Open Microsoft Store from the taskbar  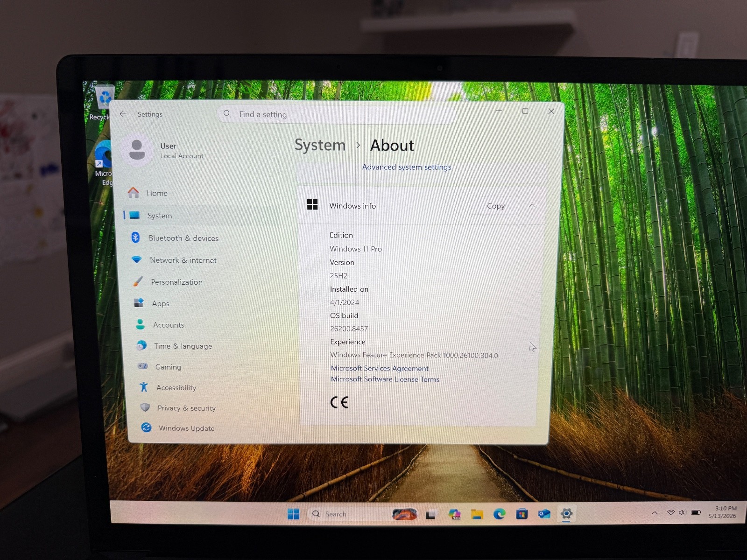(x=521, y=514)
